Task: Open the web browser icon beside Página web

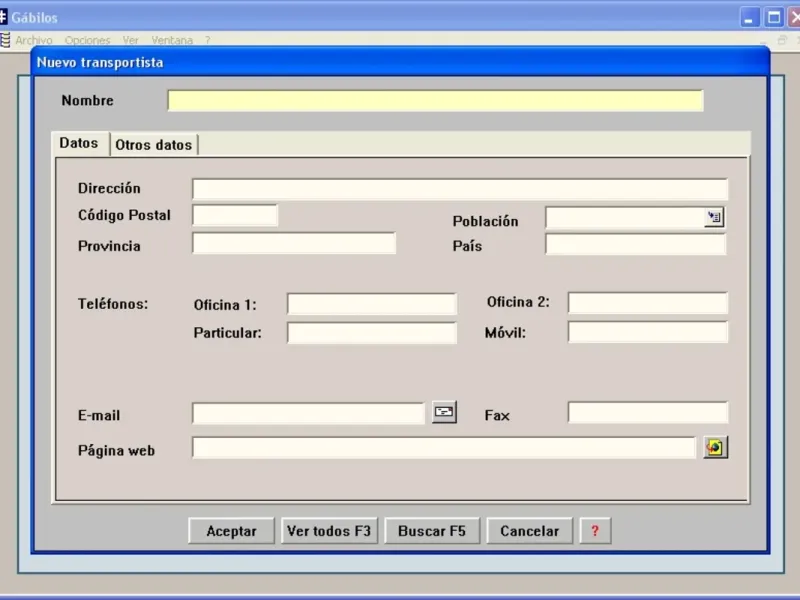Action: pyautogui.click(x=715, y=447)
